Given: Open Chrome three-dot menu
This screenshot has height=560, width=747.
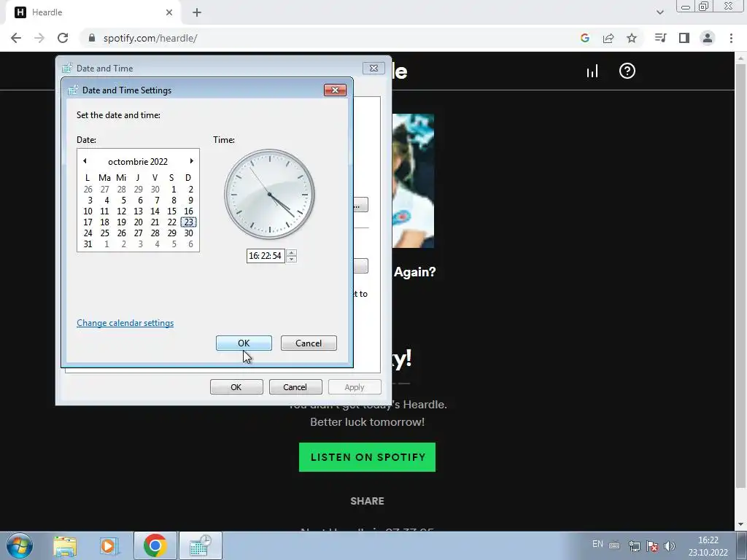Looking at the screenshot, I should [731, 38].
